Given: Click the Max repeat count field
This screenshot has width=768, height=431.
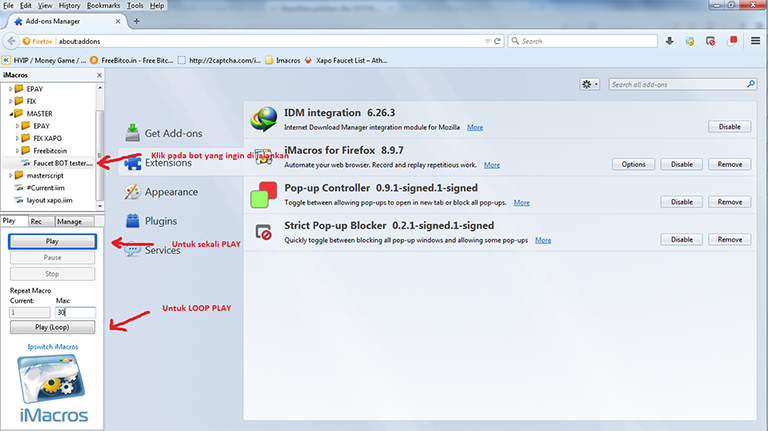Looking at the screenshot, I should (x=75, y=312).
